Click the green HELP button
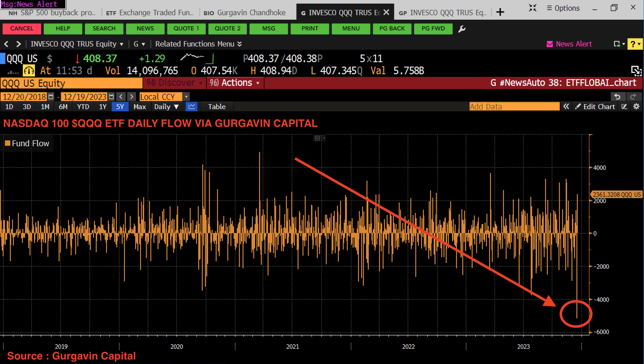Screen dimensions: 644x364 tap(63, 29)
